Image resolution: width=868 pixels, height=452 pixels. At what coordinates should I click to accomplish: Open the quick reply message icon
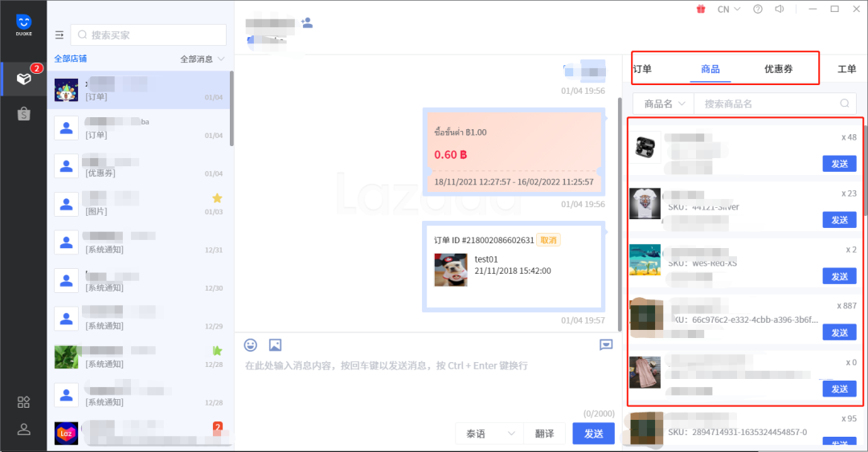pos(606,344)
